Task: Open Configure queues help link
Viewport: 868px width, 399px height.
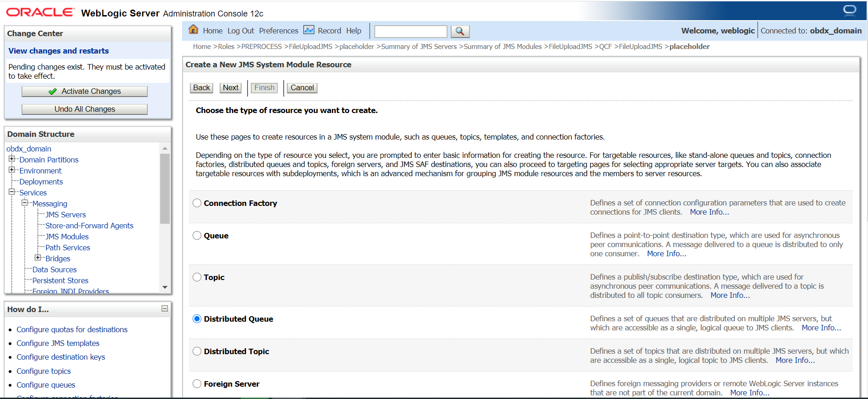Action: coord(46,385)
